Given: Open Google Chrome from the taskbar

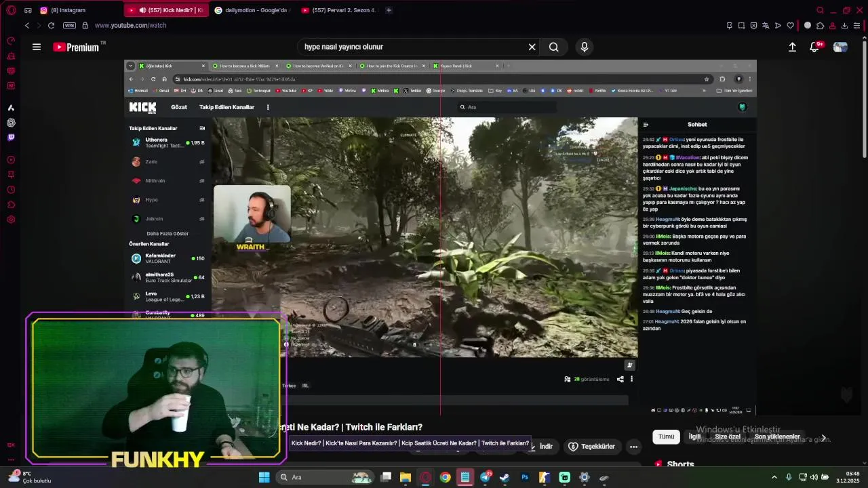Looking at the screenshot, I should tap(445, 477).
